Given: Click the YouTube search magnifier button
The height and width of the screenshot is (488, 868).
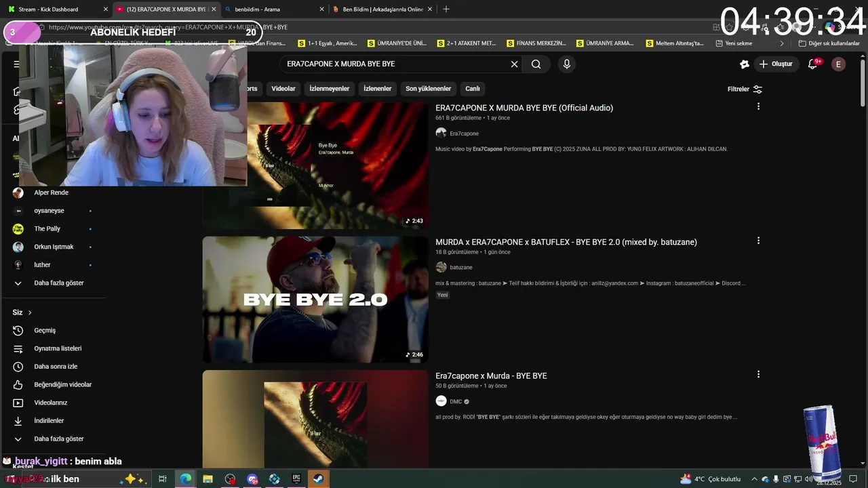Looking at the screenshot, I should coord(536,64).
